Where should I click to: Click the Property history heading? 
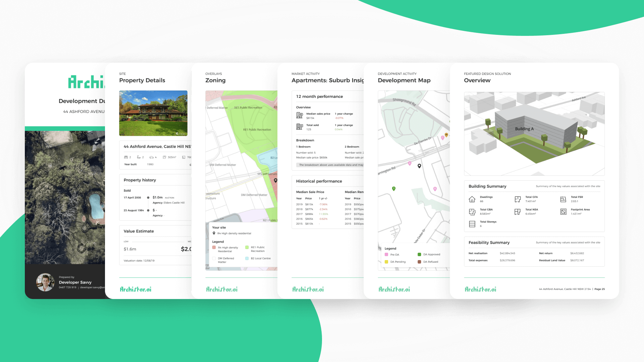[140, 180]
